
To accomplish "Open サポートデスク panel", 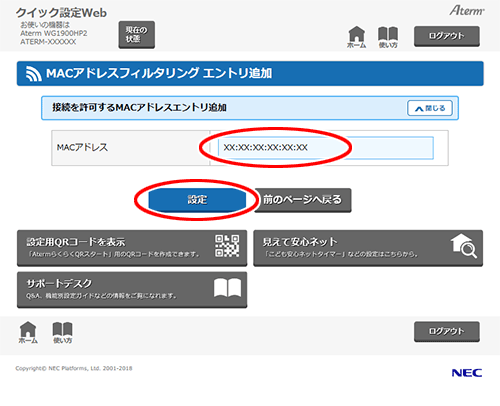I will 132,290.
